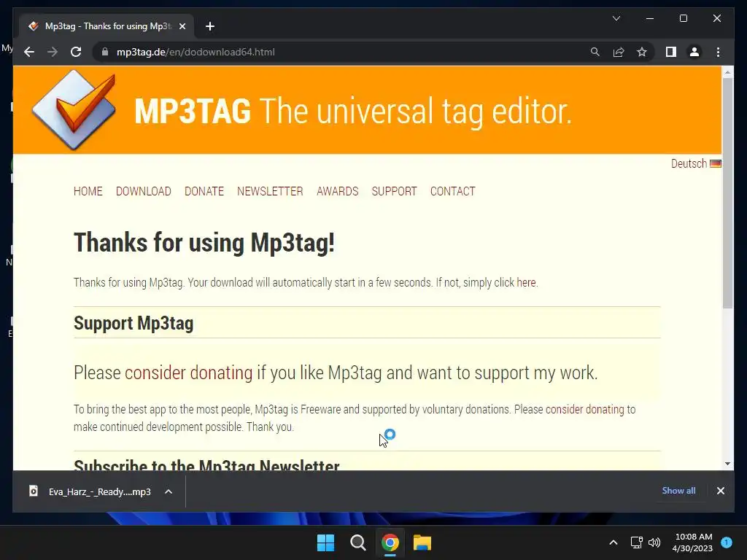Close the downloads bar
The image size is (747, 560).
coord(720,491)
